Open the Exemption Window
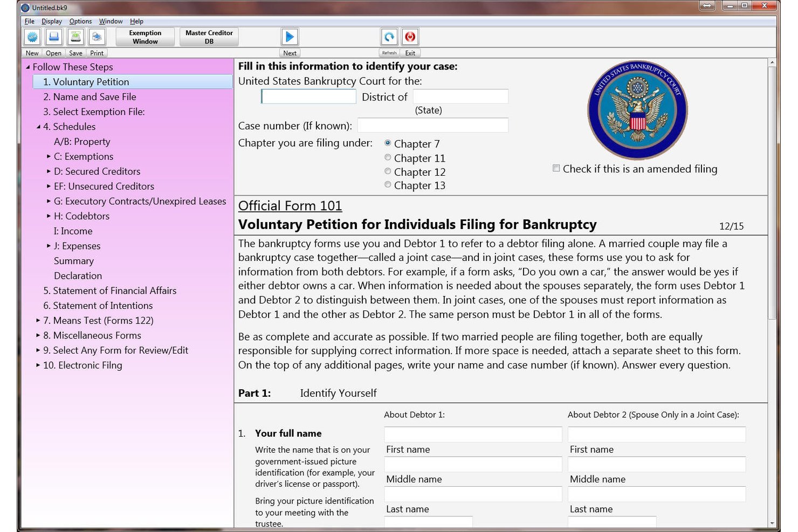The image size is (798, 532). (145, 37)
